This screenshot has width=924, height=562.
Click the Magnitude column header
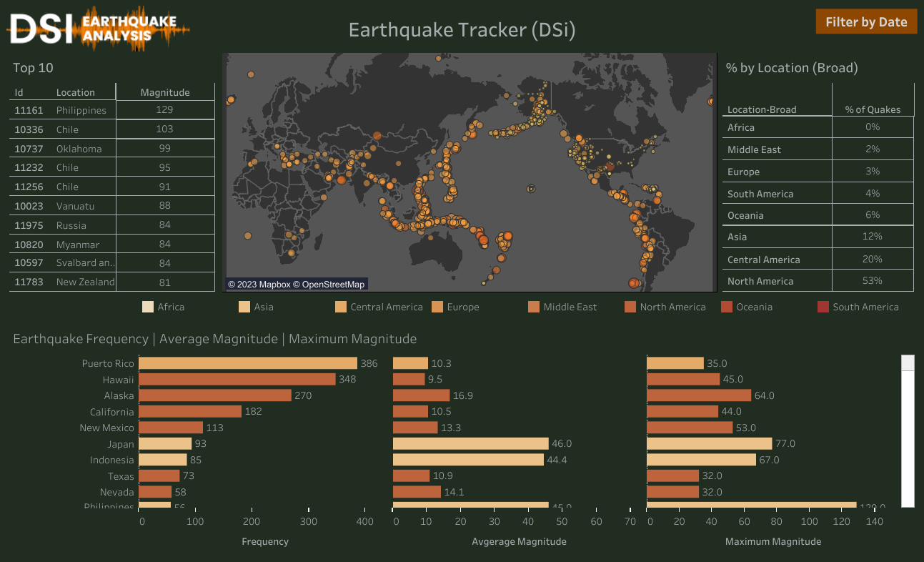coord(165,92)
